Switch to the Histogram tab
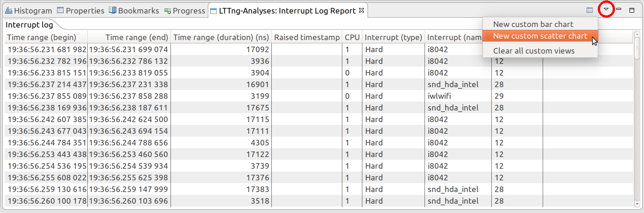 28,11
